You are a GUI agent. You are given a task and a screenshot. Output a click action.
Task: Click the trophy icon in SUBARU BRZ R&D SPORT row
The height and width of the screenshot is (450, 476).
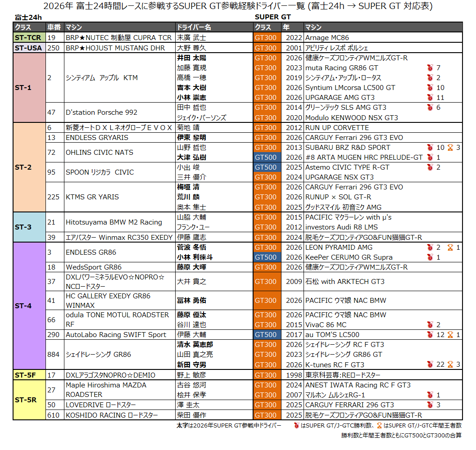[x=450, y=148]
